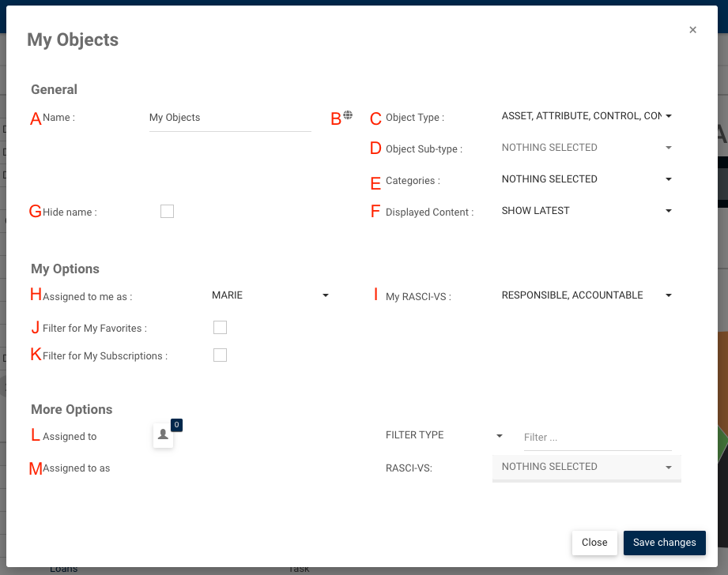Click the globe translation icon beside Name

[348, 115]
